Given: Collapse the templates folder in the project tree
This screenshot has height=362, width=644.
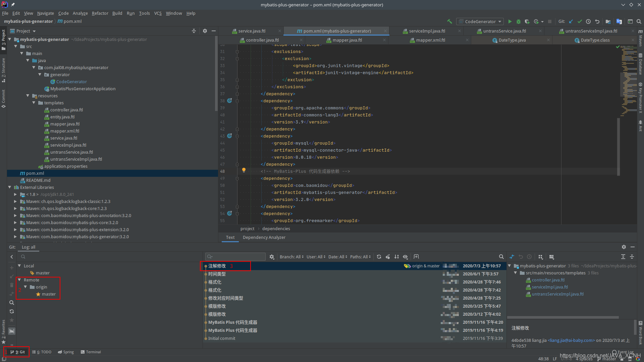Looking at the screenshot, I should click(34, 103).
